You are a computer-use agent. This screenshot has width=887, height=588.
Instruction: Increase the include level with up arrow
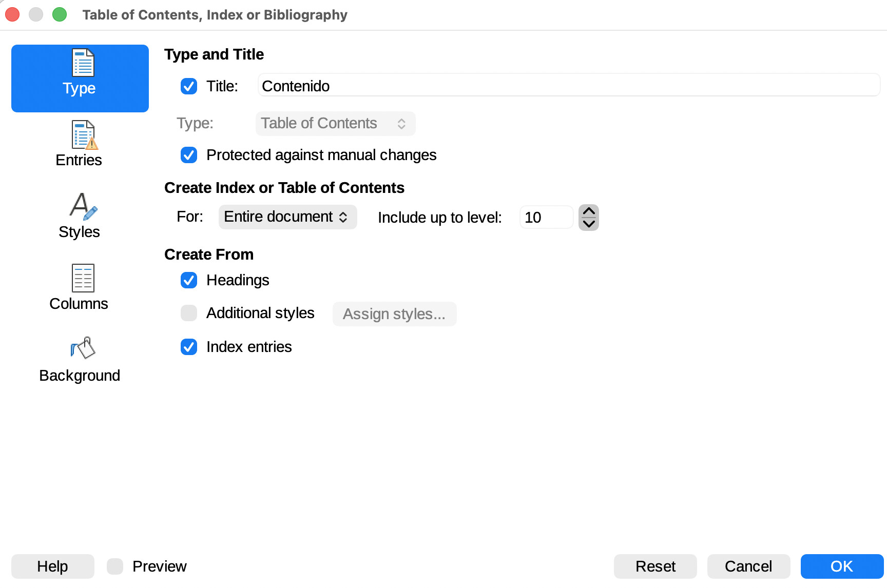click(x=589, y=211)
